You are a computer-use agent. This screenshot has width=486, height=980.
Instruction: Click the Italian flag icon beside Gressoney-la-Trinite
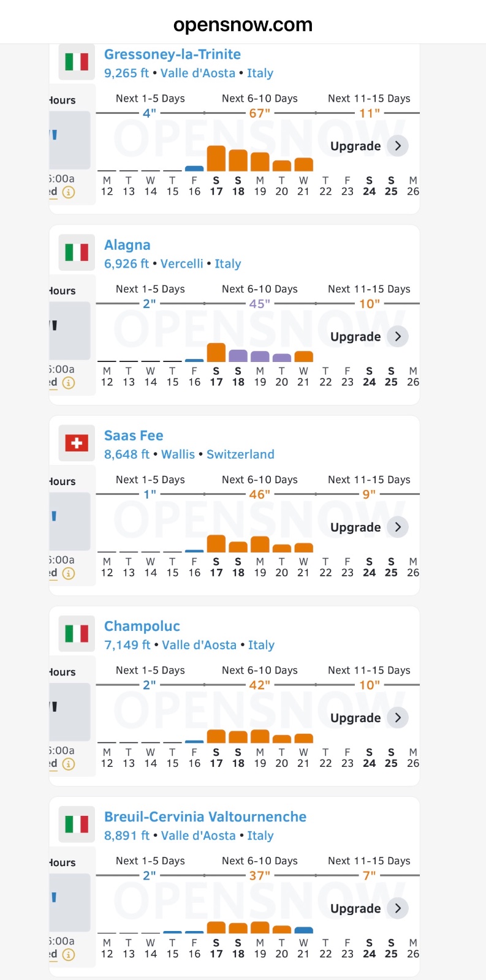tap(77, 61)
